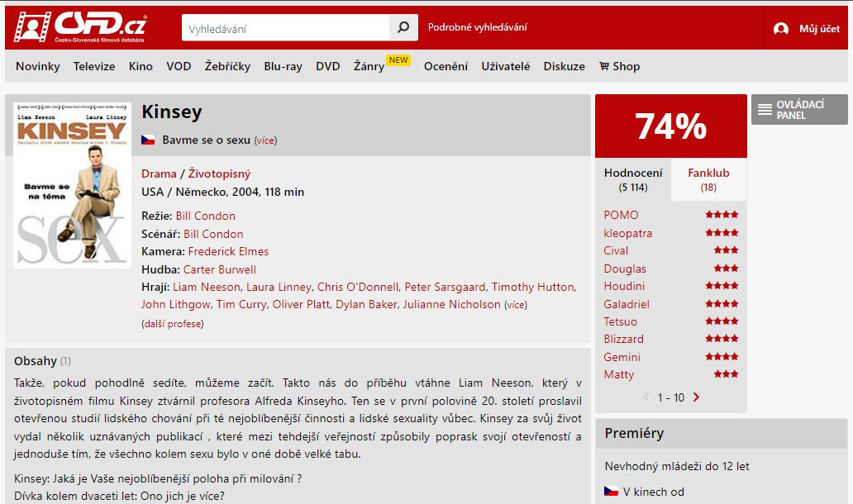Screen dimensions: 853x504
Task: Click the CSFD.cz logo
Action: 80,26
